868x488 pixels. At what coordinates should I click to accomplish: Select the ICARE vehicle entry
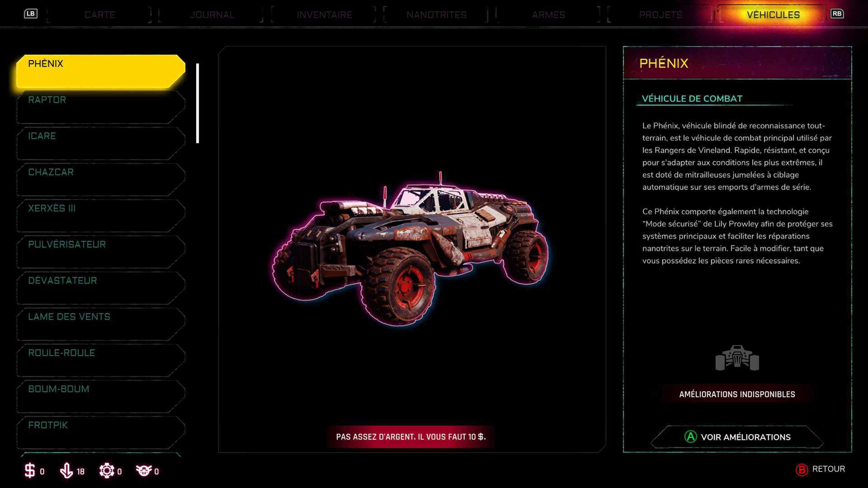(100, 143)
